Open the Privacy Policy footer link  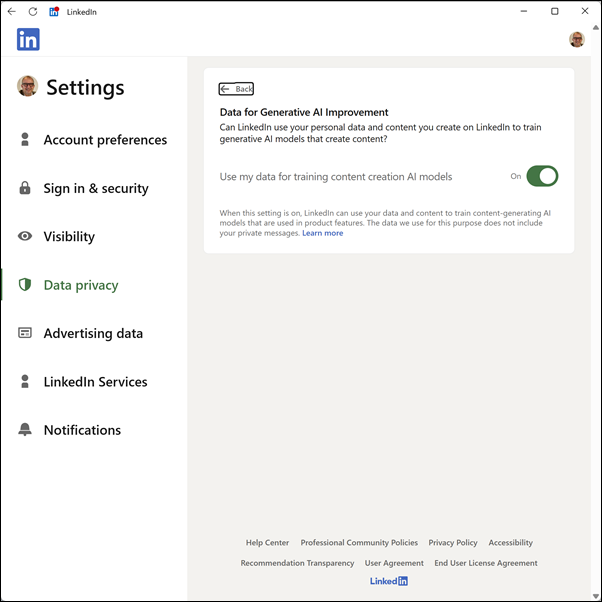(x=453, y=543)
